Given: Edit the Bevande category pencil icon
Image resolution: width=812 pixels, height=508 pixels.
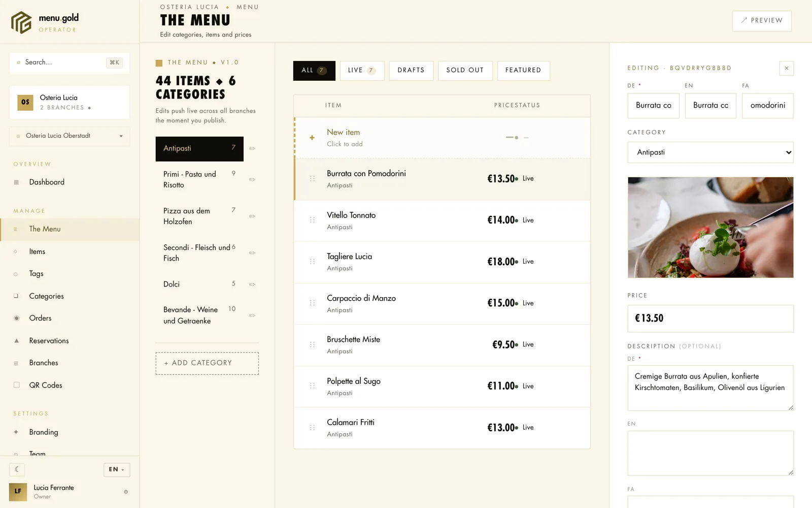Looking at the screenshot, I should (252, 315).
